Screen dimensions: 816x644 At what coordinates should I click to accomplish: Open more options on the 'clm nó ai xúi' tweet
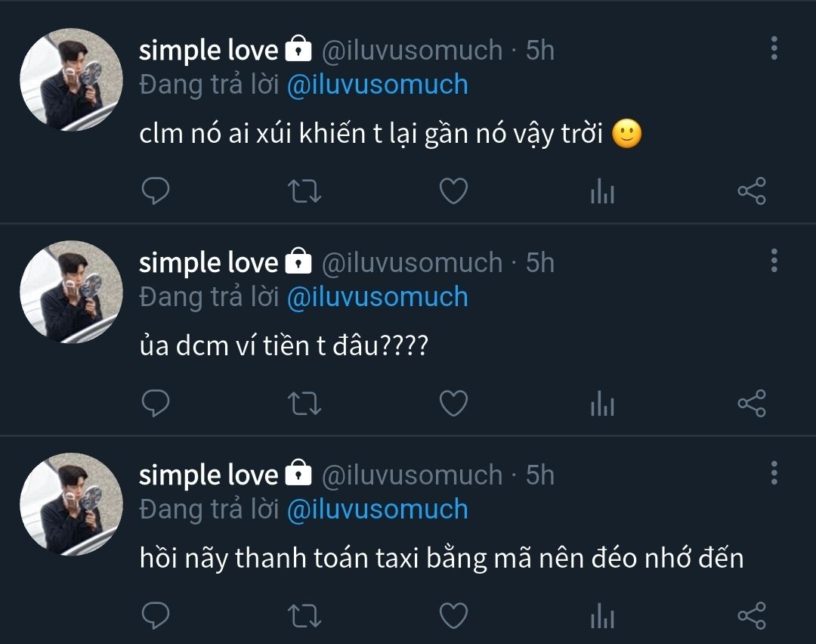click(x=774, y=48)
